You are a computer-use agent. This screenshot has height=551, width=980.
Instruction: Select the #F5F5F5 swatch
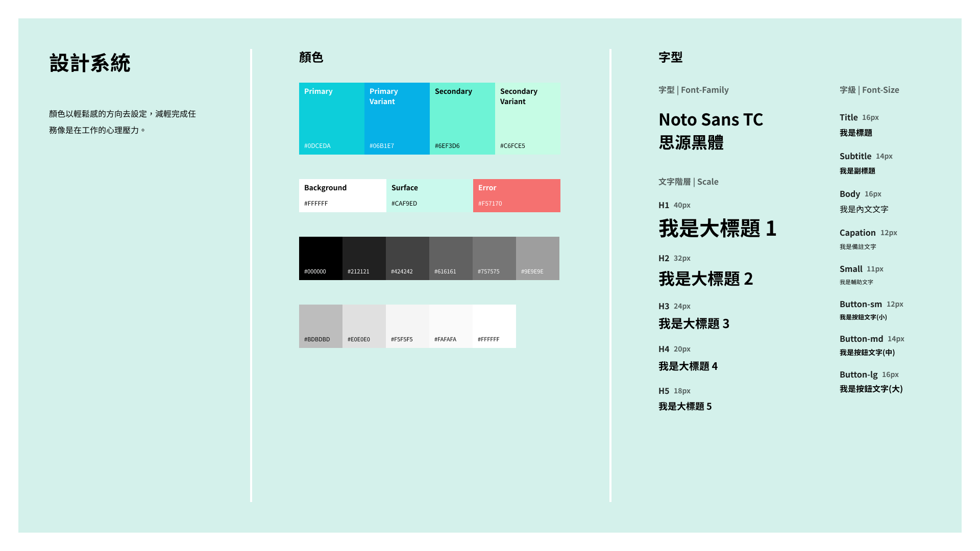coord(407,325)
